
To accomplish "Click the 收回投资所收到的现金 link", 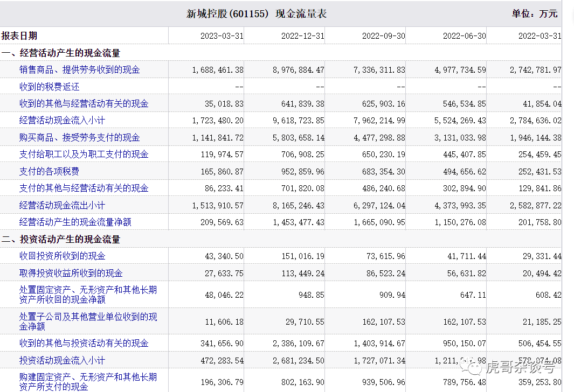I will click(x=62, y=256).
